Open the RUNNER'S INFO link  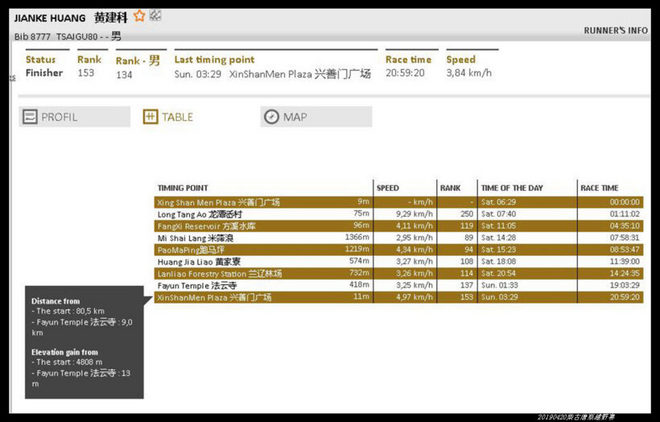point(615,31)
